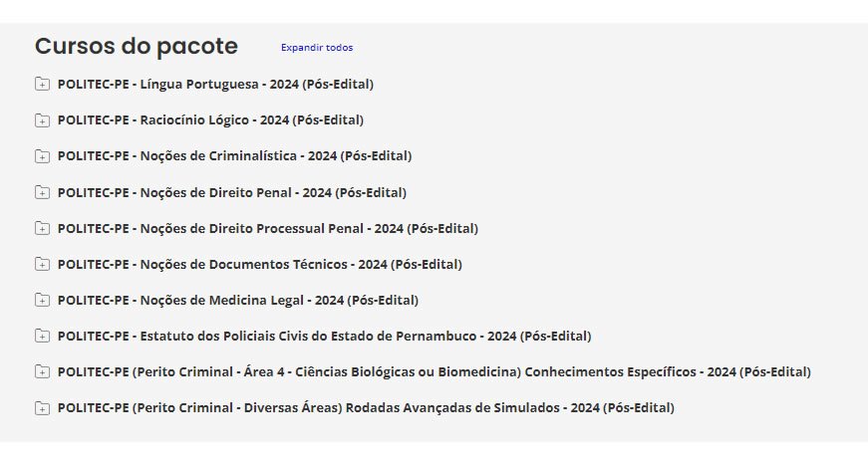868x465 pixels.
Task: Select Estatuto dos Policiais Civis course title
Action: 324,336
